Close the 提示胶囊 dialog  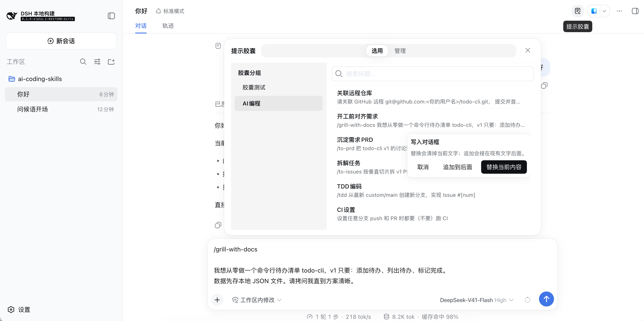pos(528,50)
